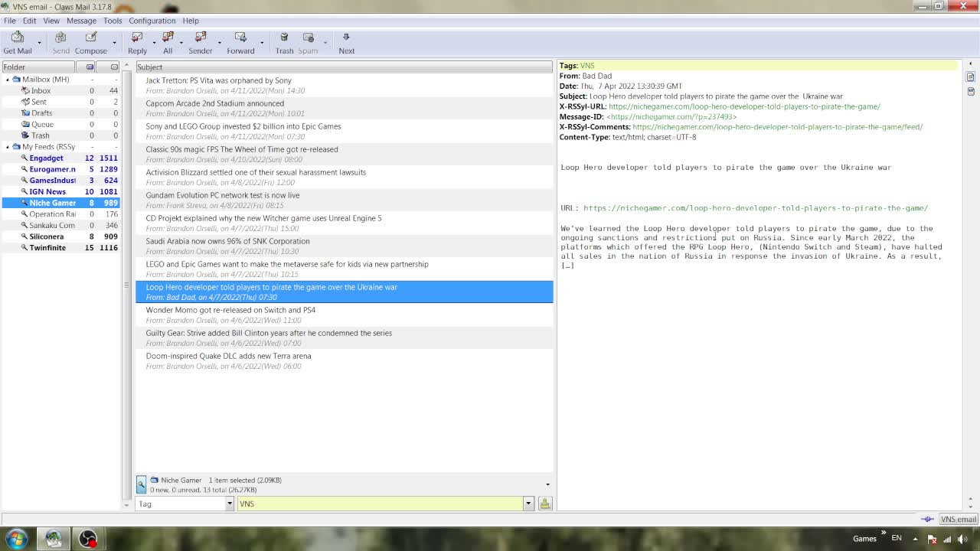This screenshot has width=980, height=551.
Task: Open Saudi Arabia SNK Corporation message
Action: tap(344, 246)
